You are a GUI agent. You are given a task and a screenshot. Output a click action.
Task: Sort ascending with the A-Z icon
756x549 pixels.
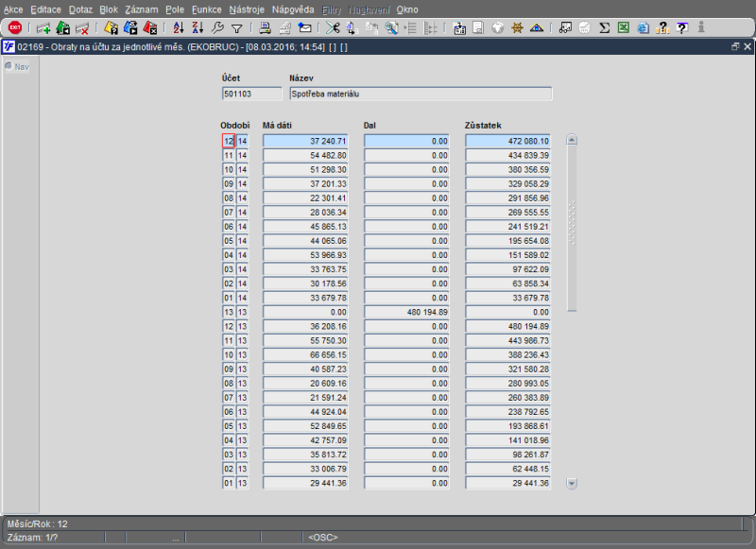(x=180, y=27)
